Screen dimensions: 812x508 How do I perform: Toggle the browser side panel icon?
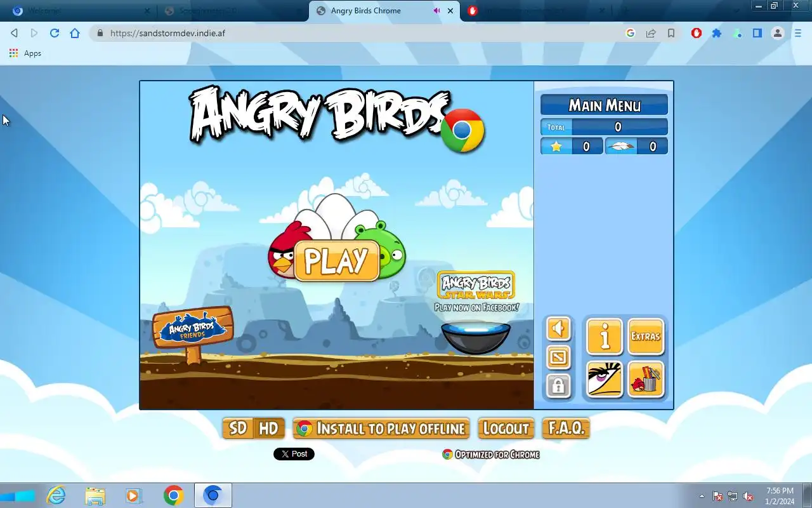point(757,33)
